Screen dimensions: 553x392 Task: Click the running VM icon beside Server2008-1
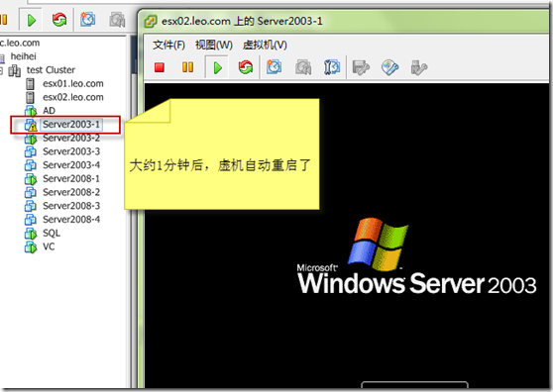coord(31,179)
